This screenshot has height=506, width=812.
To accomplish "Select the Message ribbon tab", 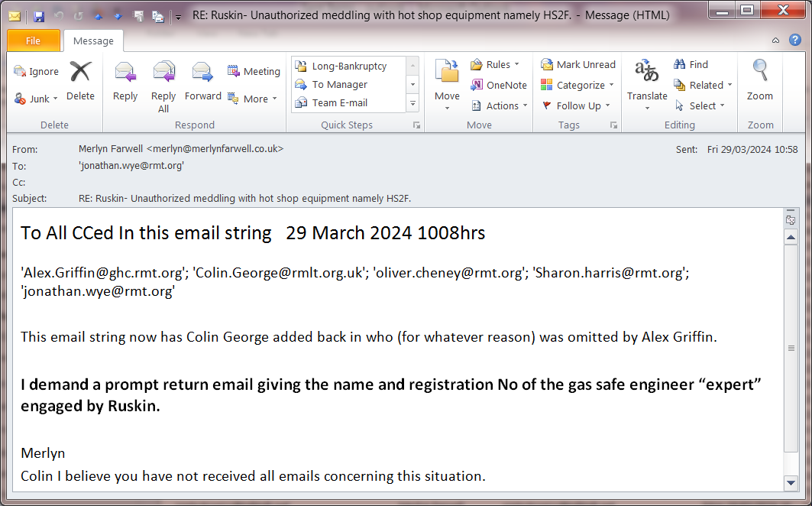I will [x=93, y=41].
